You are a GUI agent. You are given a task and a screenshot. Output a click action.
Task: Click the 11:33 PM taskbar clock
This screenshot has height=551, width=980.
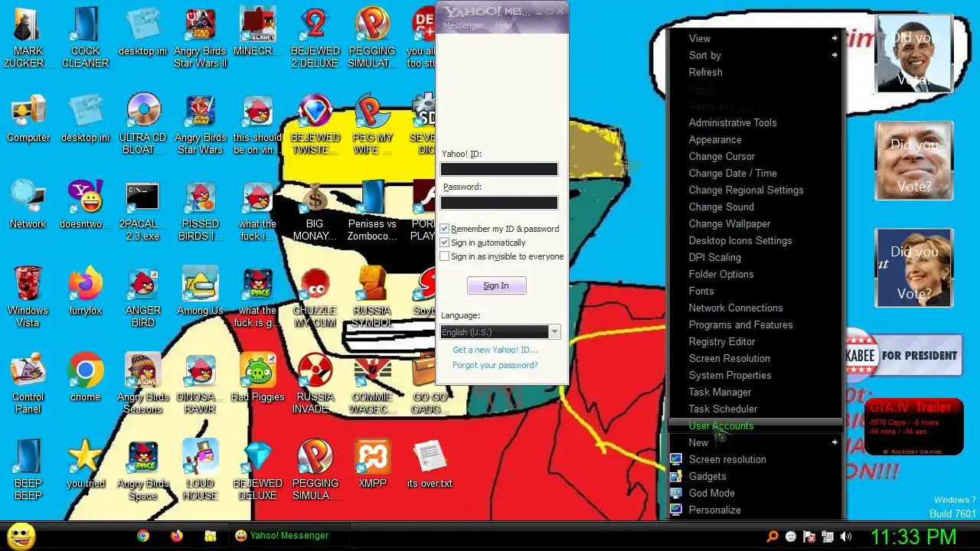(913, 536)
